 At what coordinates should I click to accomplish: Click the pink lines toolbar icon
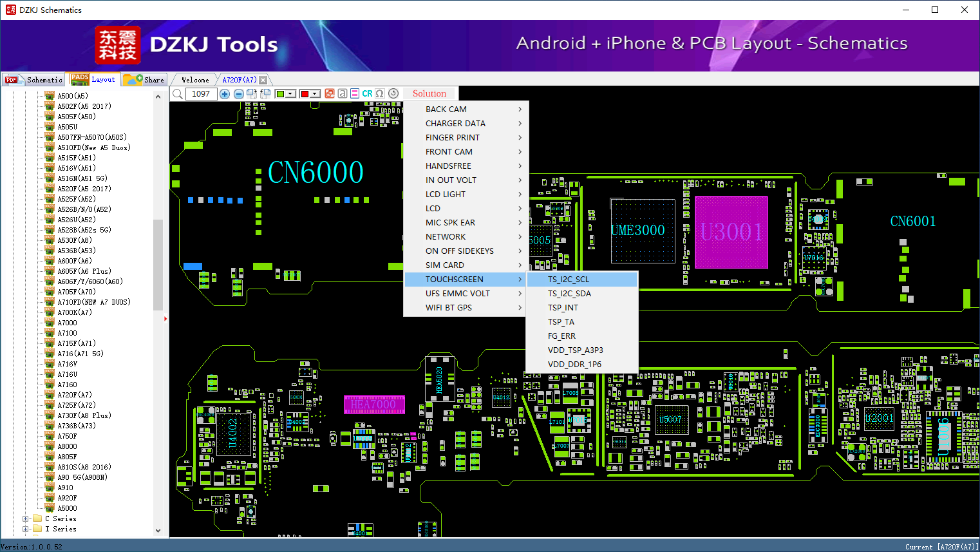tap(355, 93)
